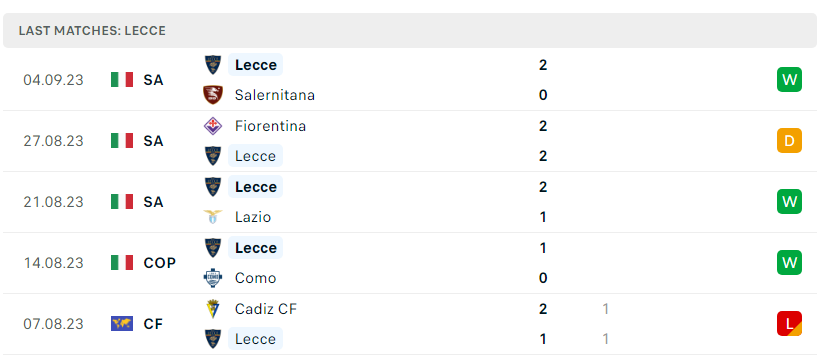Click the Cadiz CF yellow crest icon
Viewport: 817px width, 363px height.
tap(213, 309)
